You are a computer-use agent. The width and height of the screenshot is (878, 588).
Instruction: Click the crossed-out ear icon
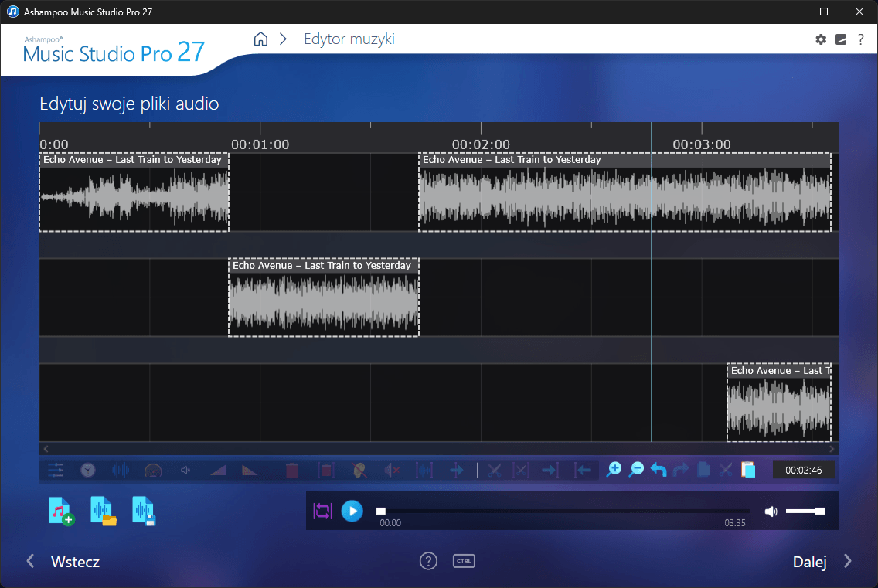click(x=359, y=470)
